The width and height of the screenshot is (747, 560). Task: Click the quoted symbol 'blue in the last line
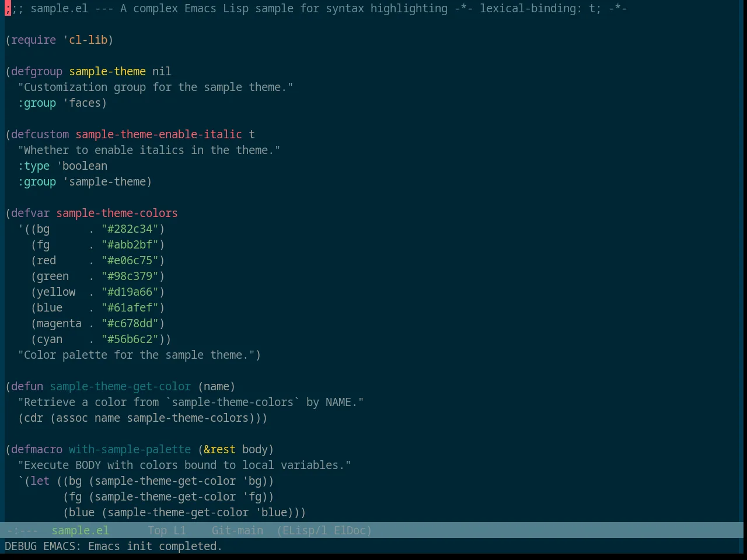pyautogui.click(x=271, y=512)
